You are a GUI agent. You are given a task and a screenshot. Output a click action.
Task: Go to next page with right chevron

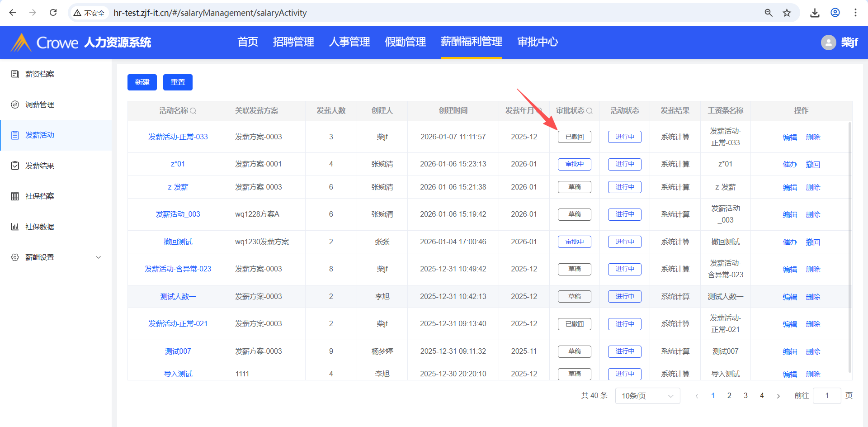pos(778,396)
